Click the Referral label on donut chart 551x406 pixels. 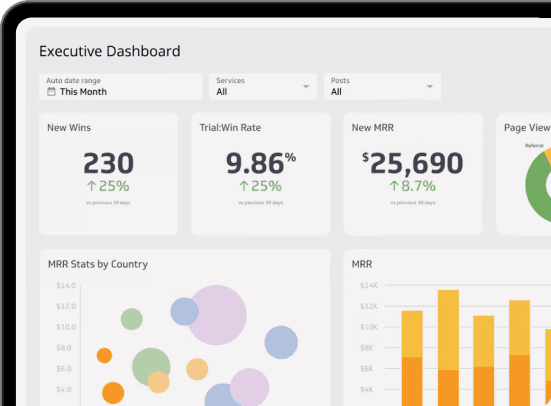[534, 146]
